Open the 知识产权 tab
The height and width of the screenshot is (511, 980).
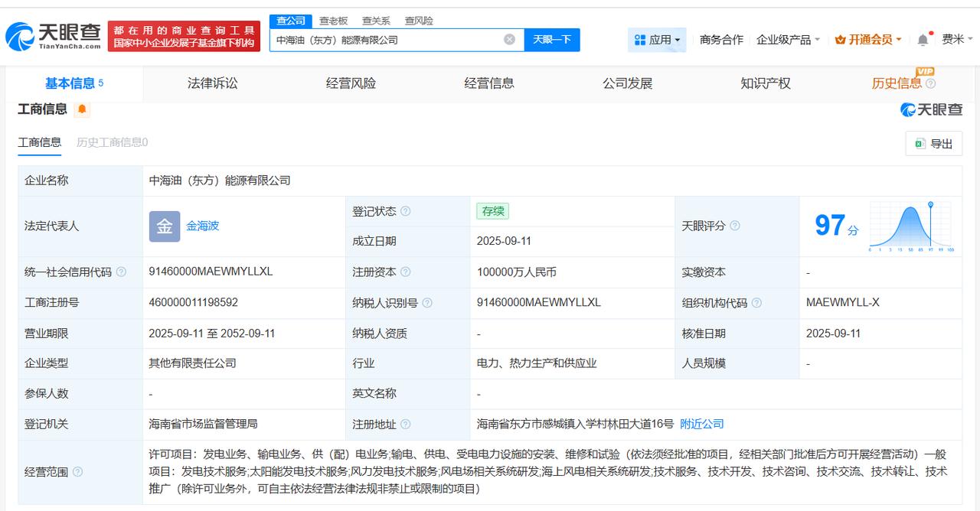[766, 83]
